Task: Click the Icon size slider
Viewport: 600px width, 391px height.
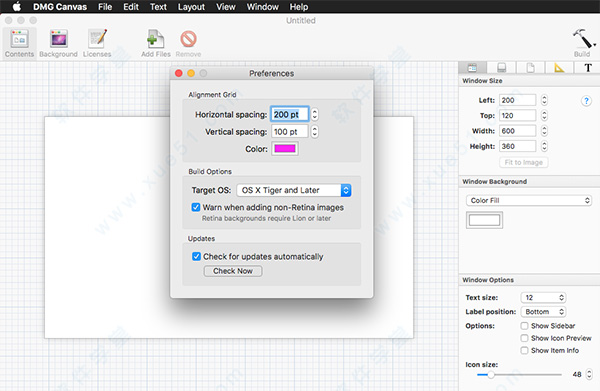Action: [x=519, y=375]
